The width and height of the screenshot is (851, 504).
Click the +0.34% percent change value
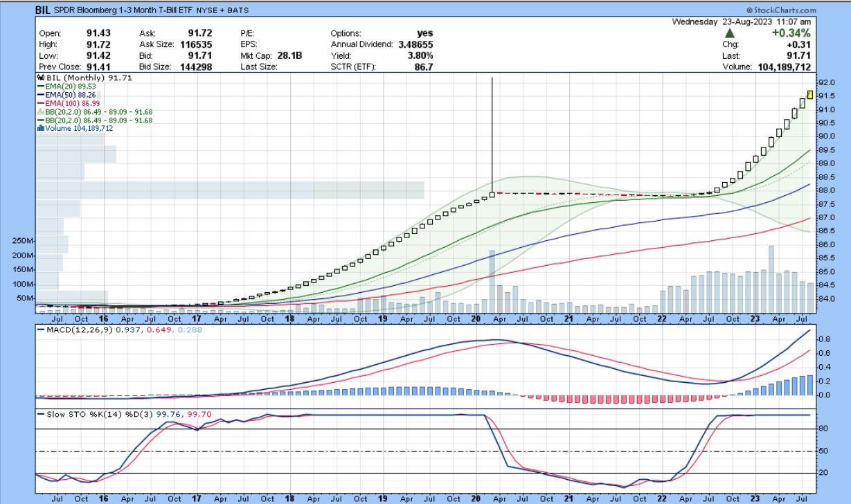click(791, 33)
